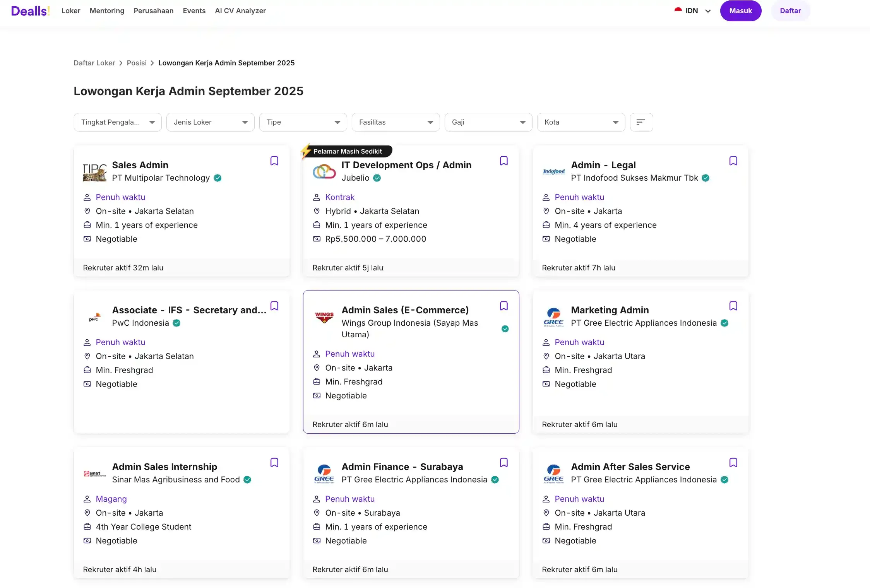Open the Kota filter dropdown
The image size is (870, 588).
[x=581, y=122]
